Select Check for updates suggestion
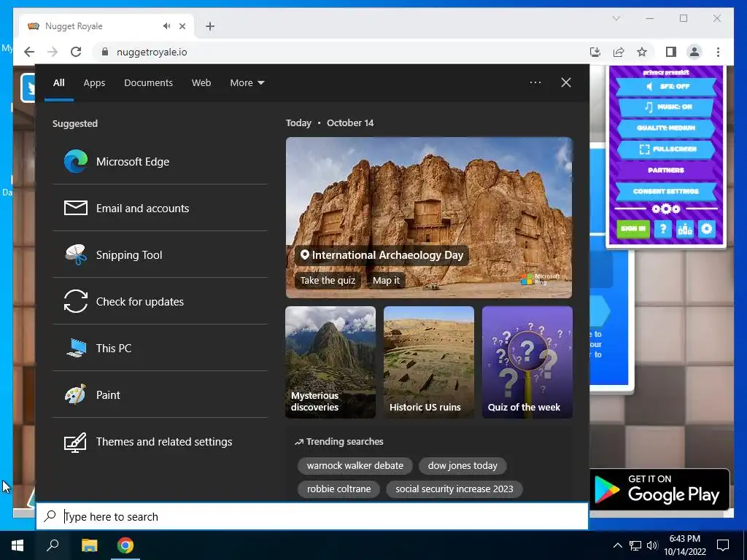Viewport: 747px width, 560px height. click(160, 301)
